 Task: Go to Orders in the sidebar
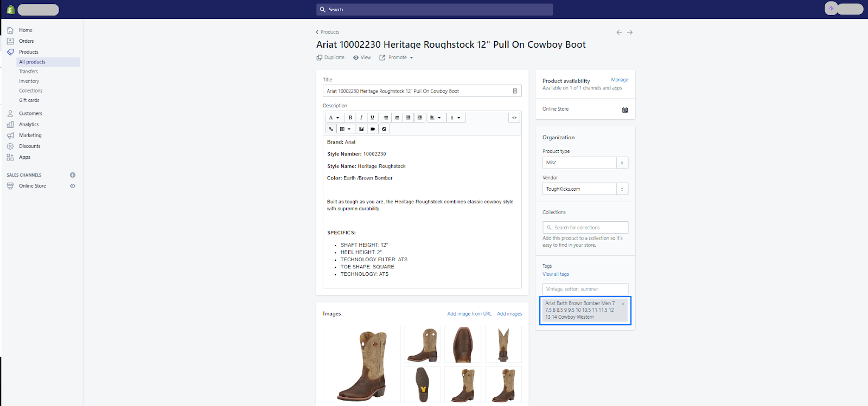point(26,41)
